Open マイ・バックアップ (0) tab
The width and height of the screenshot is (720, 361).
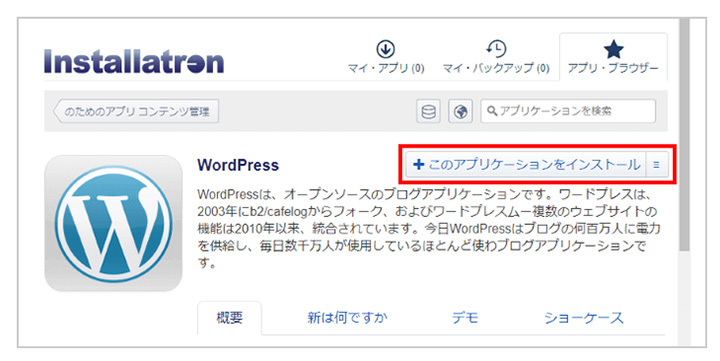[x=496, y=57]
